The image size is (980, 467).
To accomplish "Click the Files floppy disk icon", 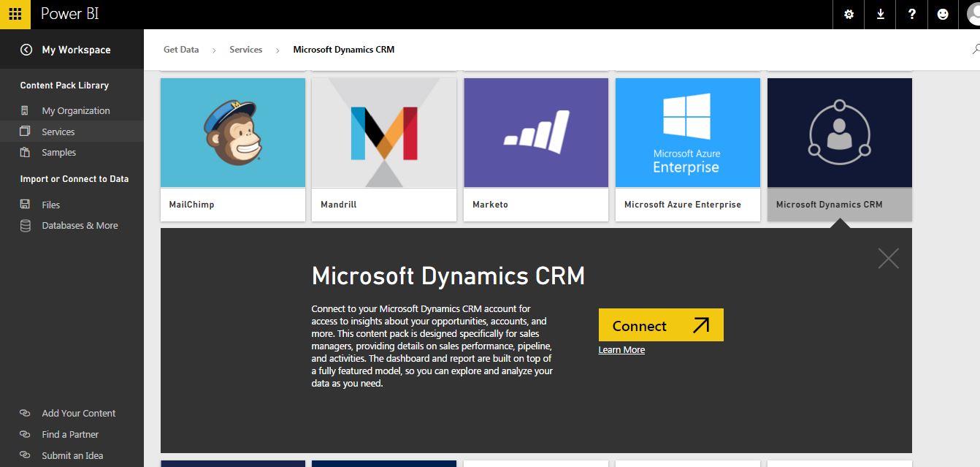I will 25,205.
